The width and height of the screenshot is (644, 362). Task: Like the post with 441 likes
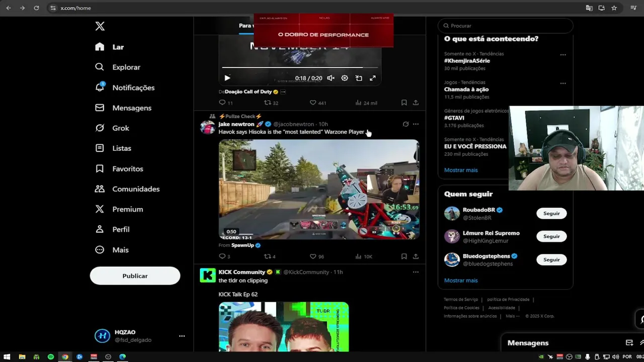pyautogui.click(x=317, y=103)
